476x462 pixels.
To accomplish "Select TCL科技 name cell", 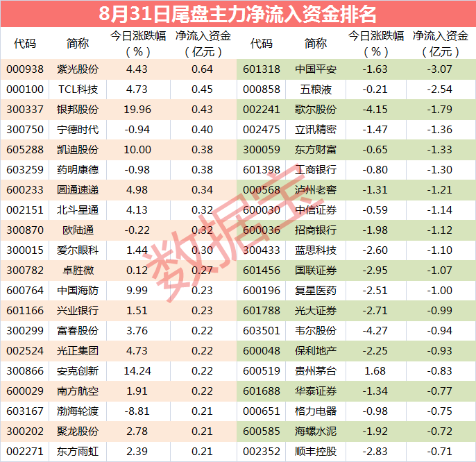I will 78,89.
